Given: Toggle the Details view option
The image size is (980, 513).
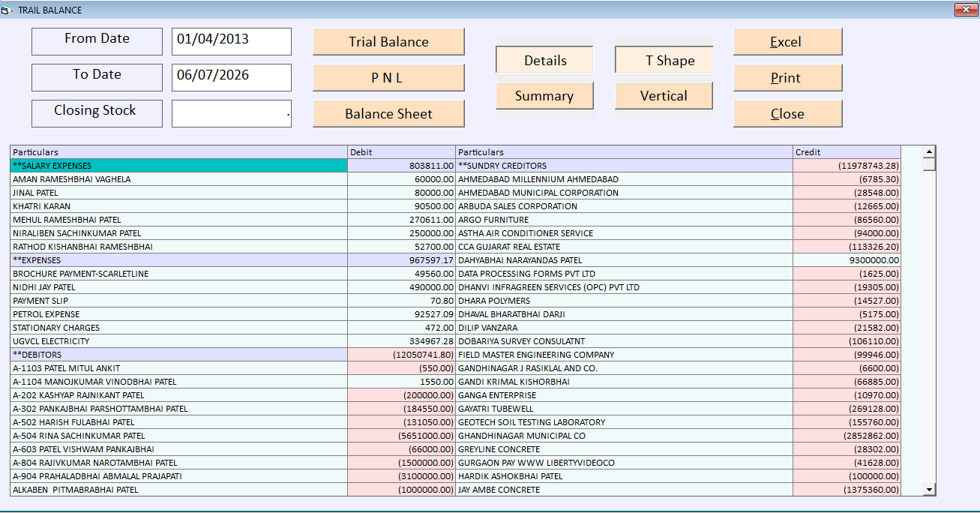Looking at the screenshot, I should click(x=544, y=61).
